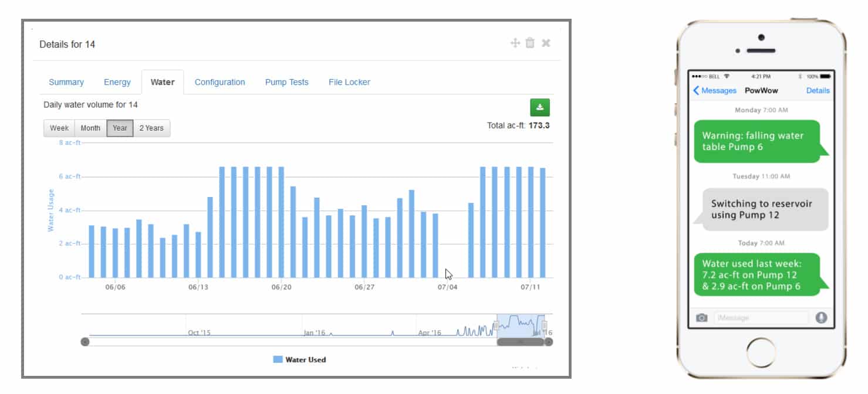
Task: Tap the Details link in the PowWow chat
Action: (818, 90)
